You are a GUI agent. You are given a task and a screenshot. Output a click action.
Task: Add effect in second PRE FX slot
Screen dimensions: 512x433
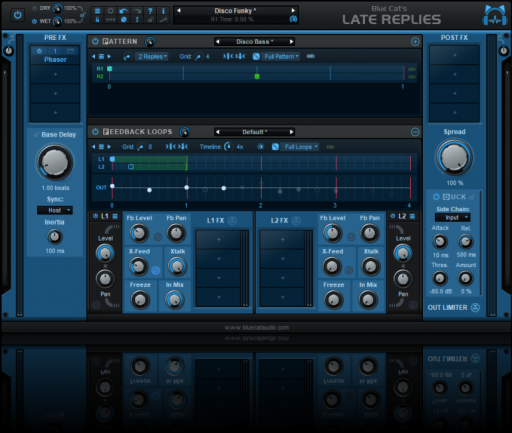tap(55, 74)
